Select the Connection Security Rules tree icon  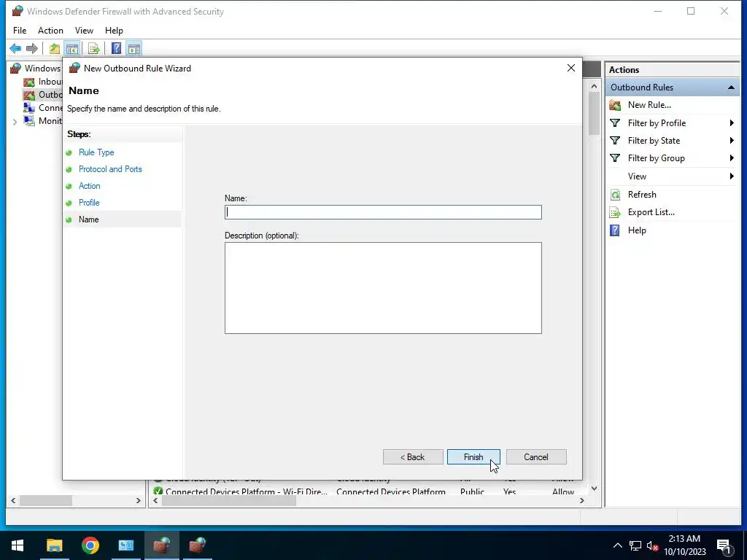click(29, 108)
